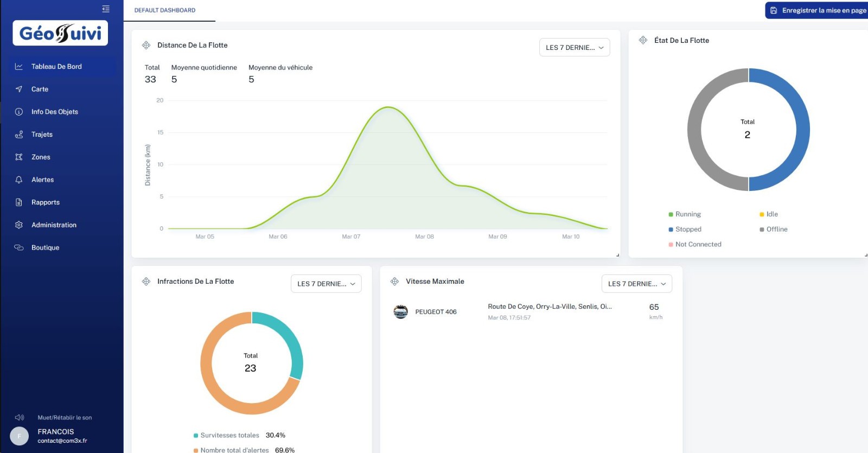Open the Infractions De La Flotte period dropdown
The height and width of the screenshot is (453, 868).
(x=326, y=284)
